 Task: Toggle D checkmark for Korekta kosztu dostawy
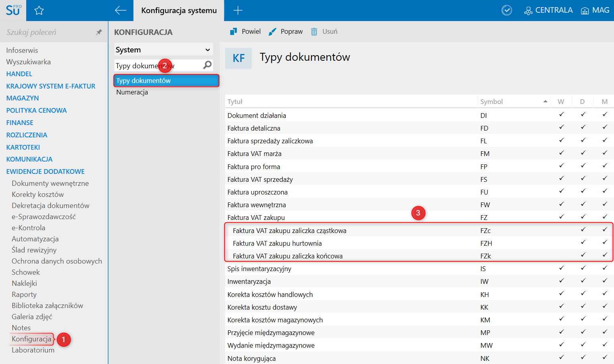click(583, 306)
